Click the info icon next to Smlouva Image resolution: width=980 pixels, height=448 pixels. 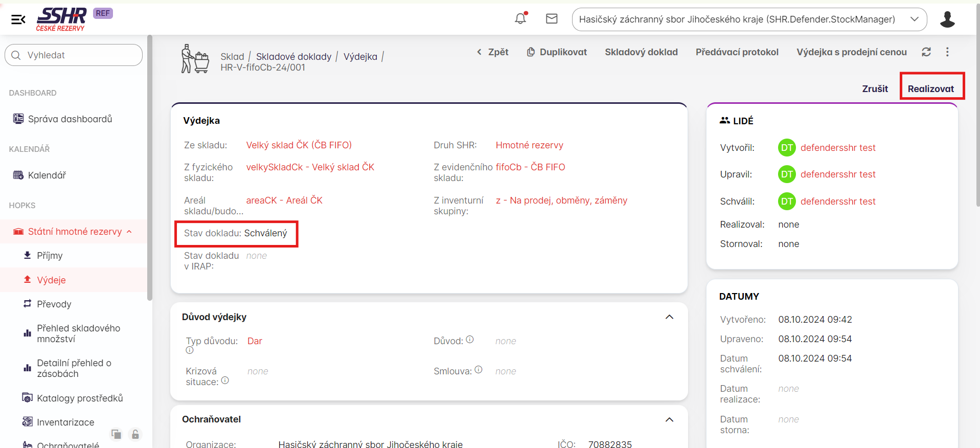pyautogui.click(x=478, y=370)
